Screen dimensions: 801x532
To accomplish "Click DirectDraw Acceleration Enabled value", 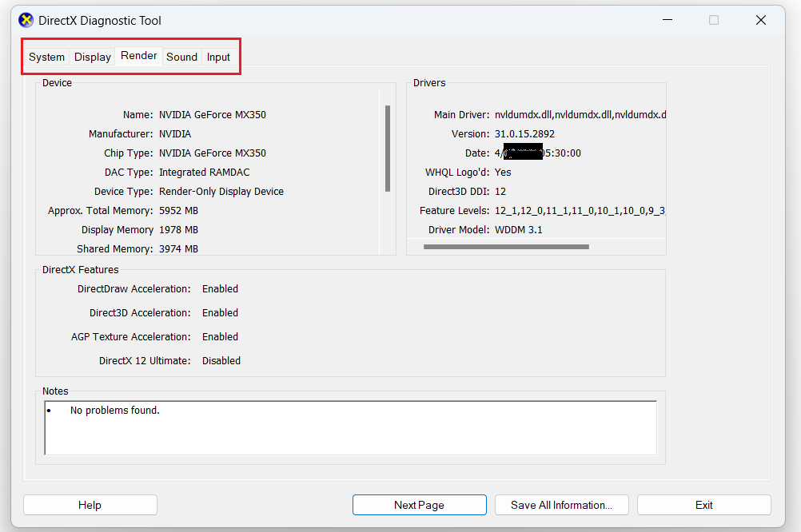I will (x=220, y=288).
